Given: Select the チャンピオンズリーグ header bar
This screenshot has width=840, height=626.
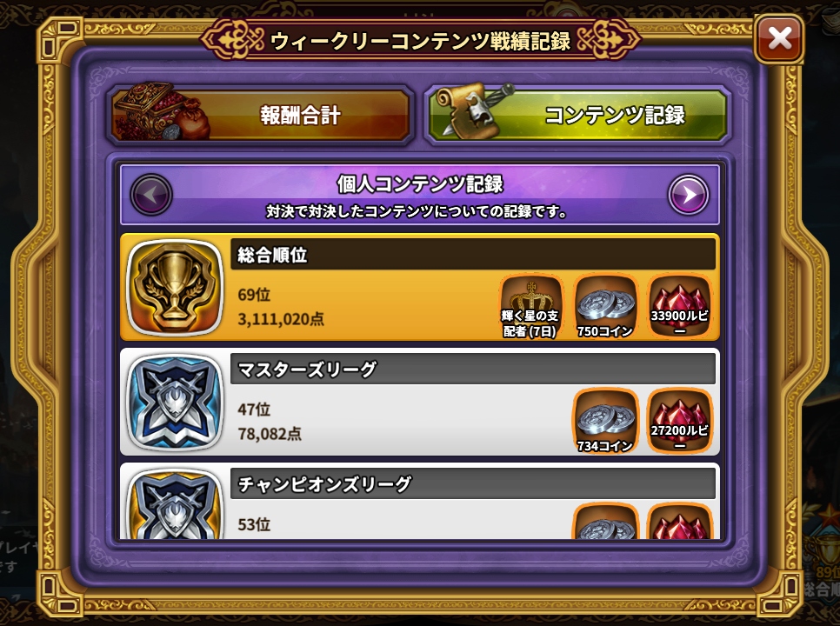Looking at the screenshot, I should pos(473,483).
